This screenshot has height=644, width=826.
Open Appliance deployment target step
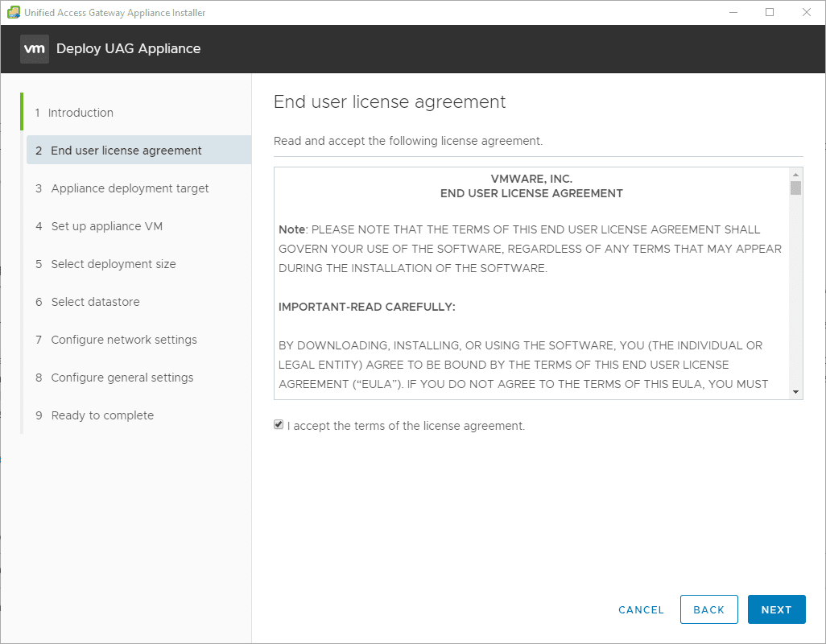pyautogui.click(x=130, y=188)
